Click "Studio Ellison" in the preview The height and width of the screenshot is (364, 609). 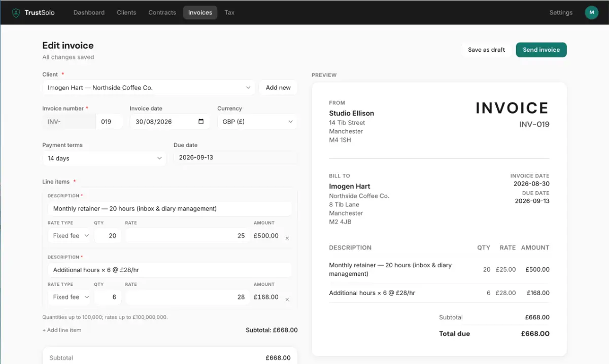pos(351,113)
